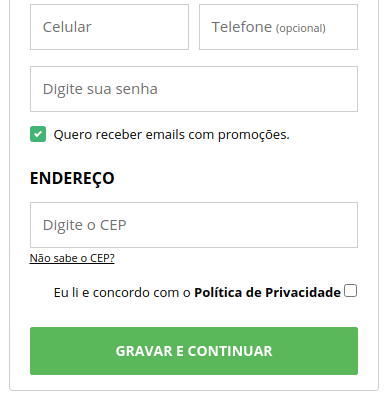Accept the privacy policy using the empty checkbox
The image size is (386, 399).
coord(351,291)
